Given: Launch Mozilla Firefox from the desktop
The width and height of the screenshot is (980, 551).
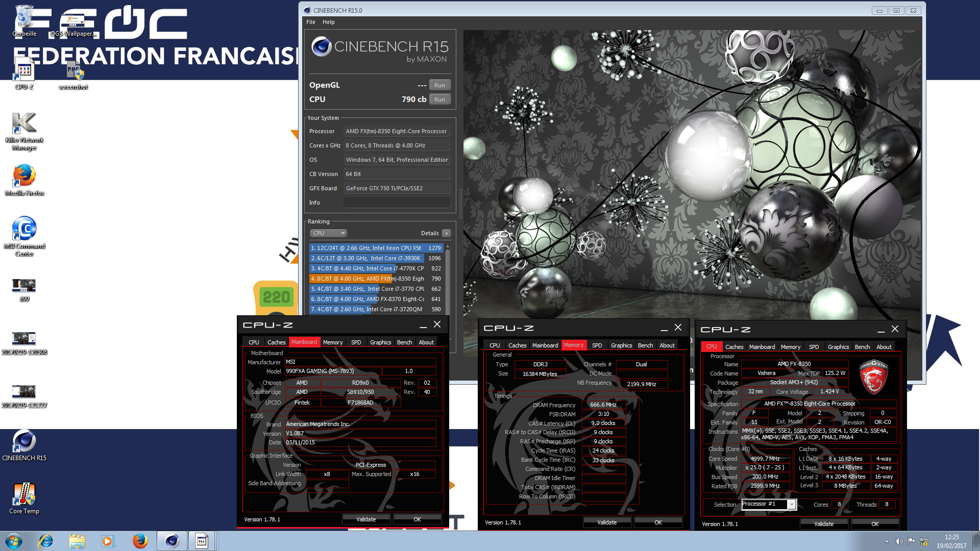Looking at the screenshot, I should [24, 180].
